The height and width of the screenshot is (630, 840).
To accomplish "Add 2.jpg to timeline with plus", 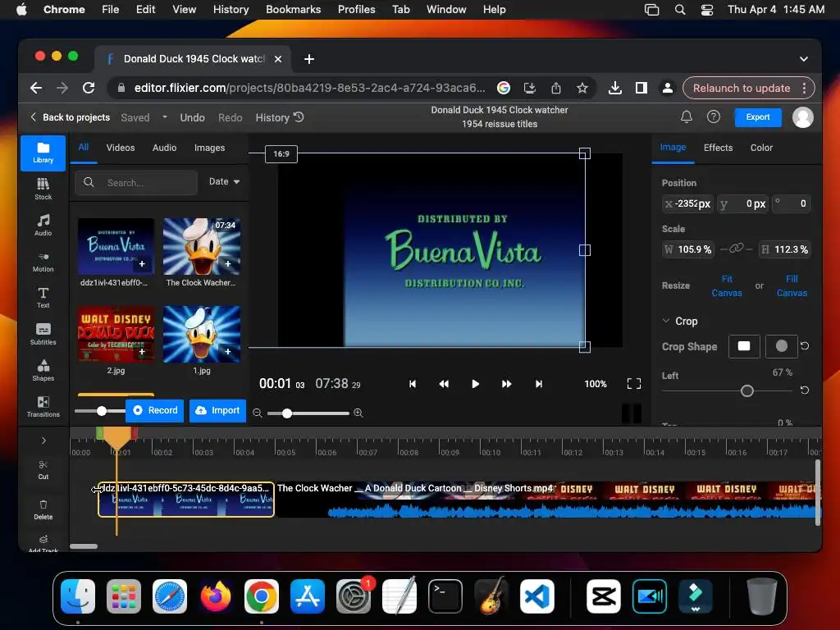I will (x=142, y=351).
